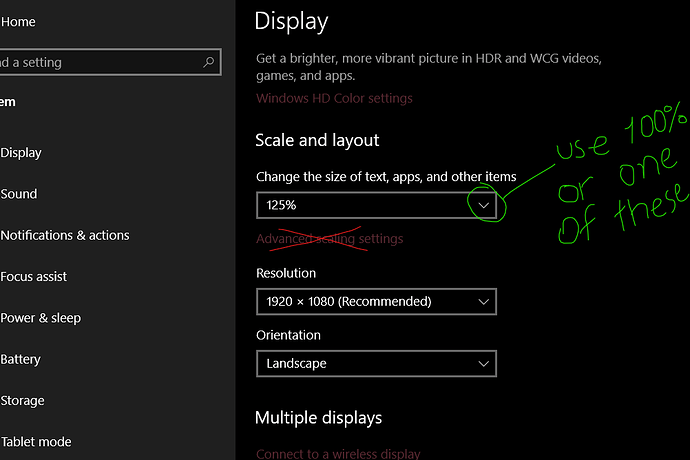Open Windows HD Color settings link
The image size is (690, 460).
pos(334,98)
